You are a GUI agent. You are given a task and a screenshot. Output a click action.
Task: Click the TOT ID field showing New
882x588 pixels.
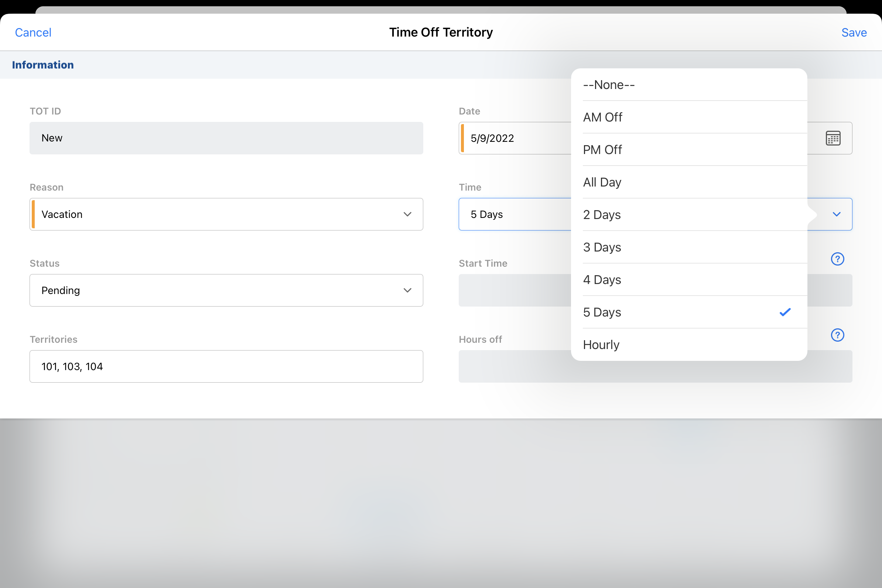pyautogui.click(x=226, y=138)
